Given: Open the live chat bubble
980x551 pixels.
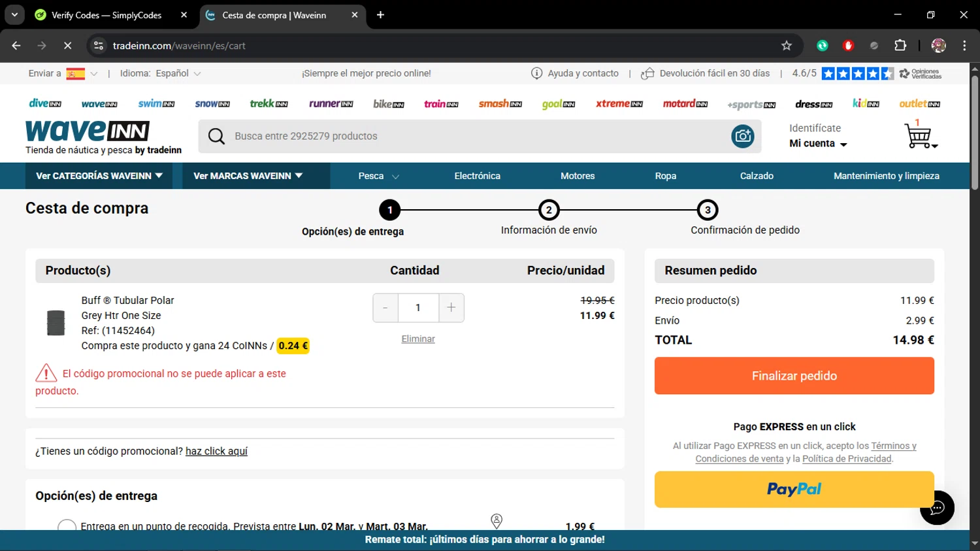Looking at the screenshot, I should [937, 508].
